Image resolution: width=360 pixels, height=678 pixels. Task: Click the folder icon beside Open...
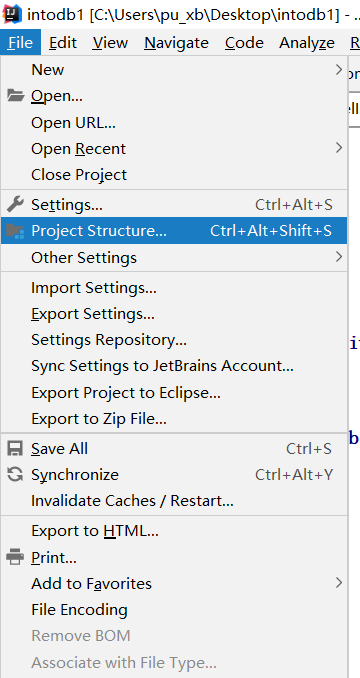click(x=15, y=96)
